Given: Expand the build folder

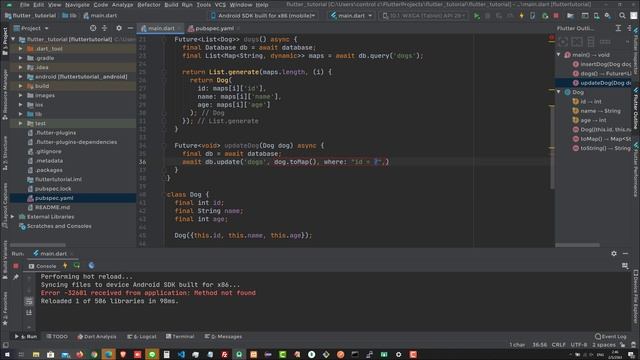Looking at the screenshot, I should click(20, 86).
